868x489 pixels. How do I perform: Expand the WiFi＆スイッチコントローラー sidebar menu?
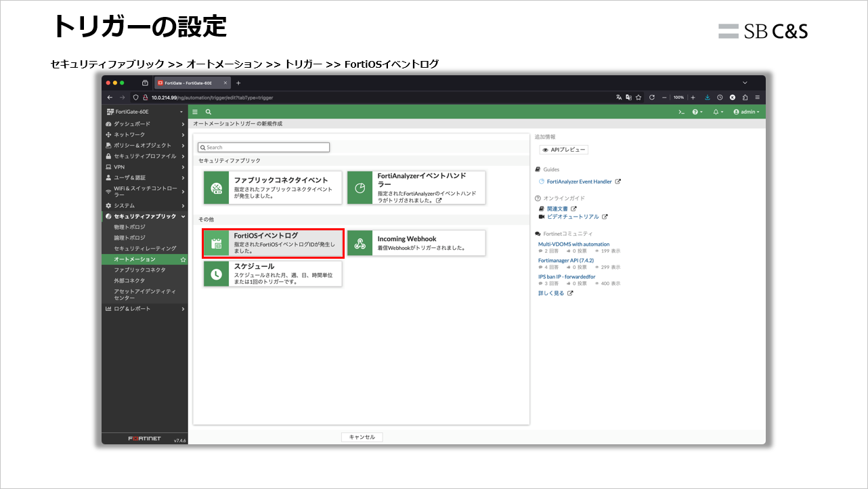click(145, 192)
